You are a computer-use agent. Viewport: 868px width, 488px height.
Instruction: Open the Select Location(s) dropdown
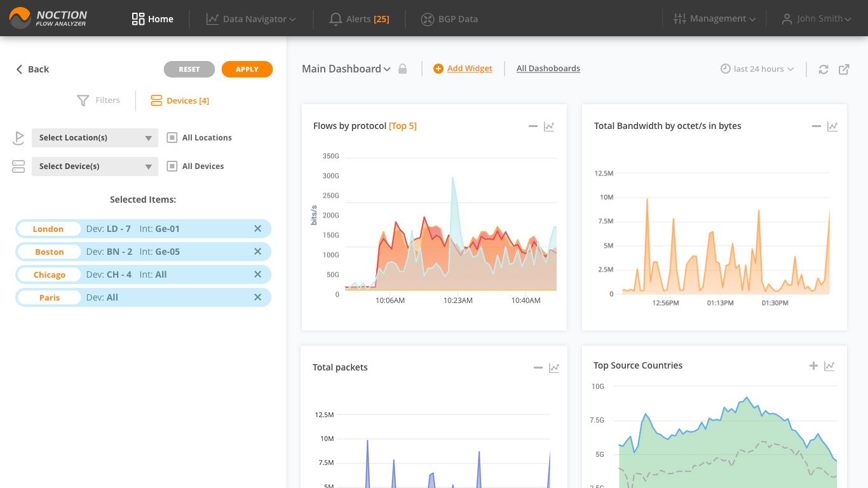pos(95,138)
